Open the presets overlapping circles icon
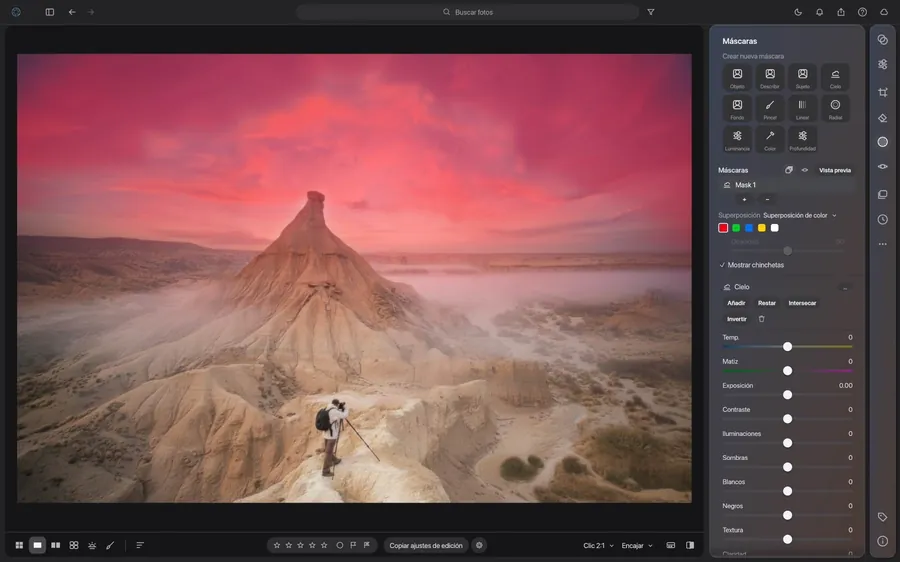The image size is (900, 562). pos(883,40)
